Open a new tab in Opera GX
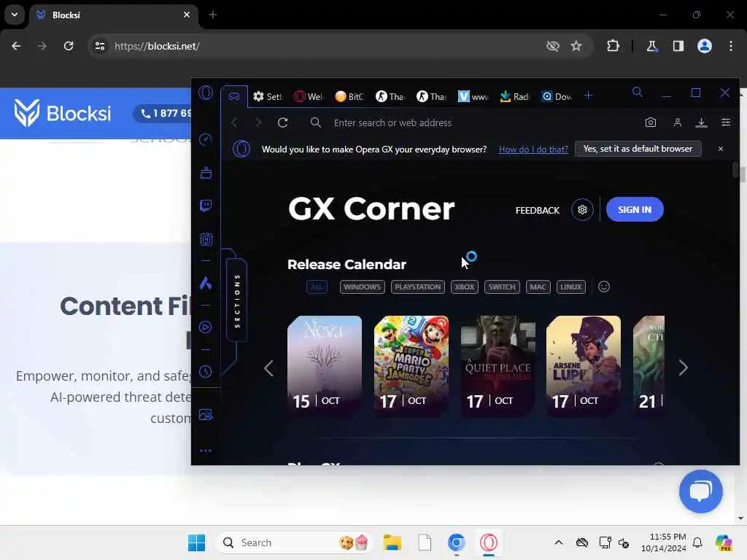This screenshot has height=560, width=747. (x=589, y=96)
